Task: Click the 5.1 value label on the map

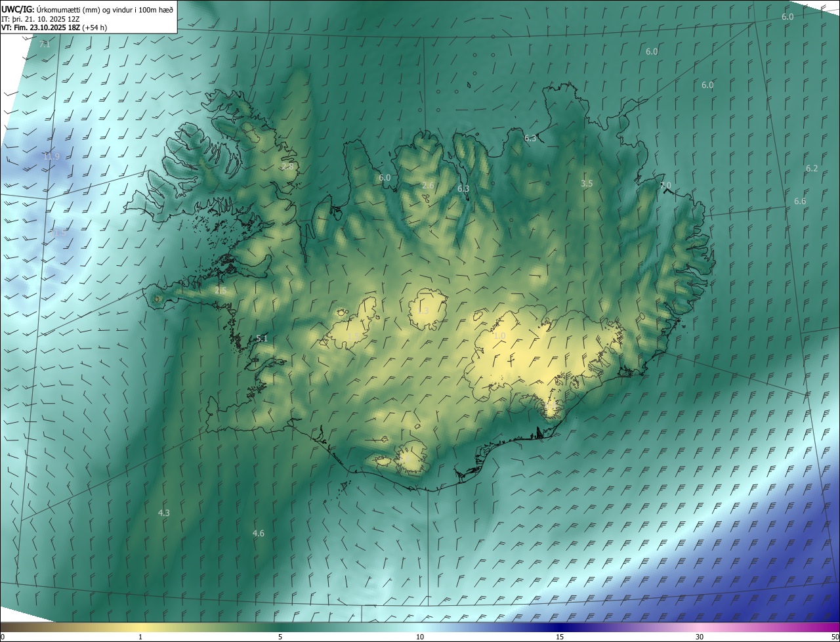Action: pos(262,338)
